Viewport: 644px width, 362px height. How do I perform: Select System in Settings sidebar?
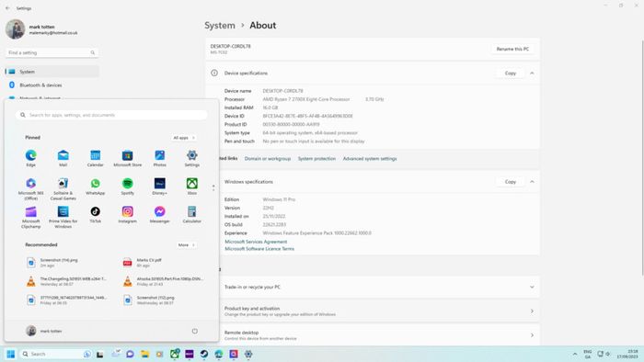[x=52, y=72]
